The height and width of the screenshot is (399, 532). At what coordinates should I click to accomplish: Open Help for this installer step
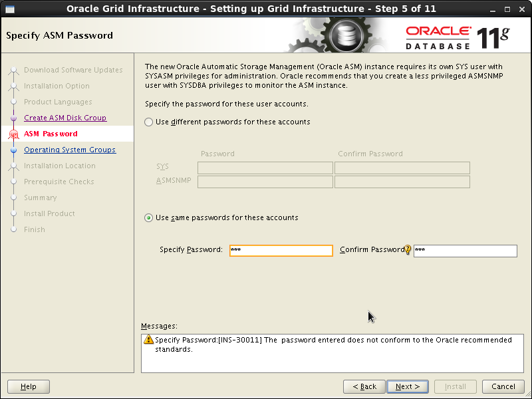pos(29,386)
